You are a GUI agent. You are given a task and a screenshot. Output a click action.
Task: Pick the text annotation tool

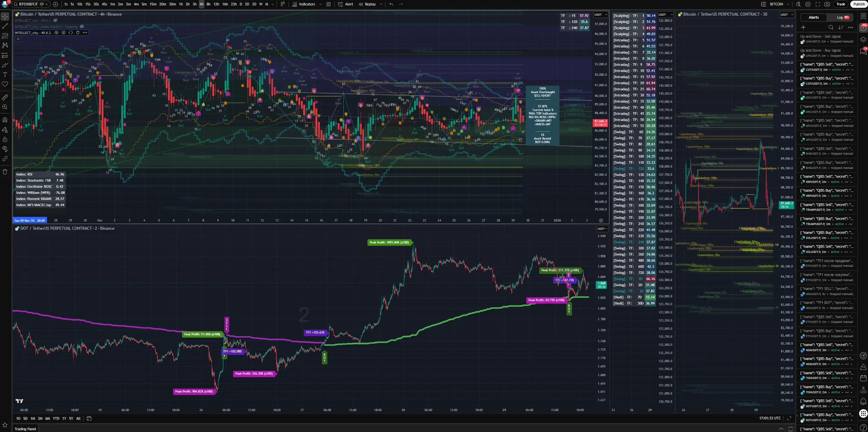[x=5, y=74]
